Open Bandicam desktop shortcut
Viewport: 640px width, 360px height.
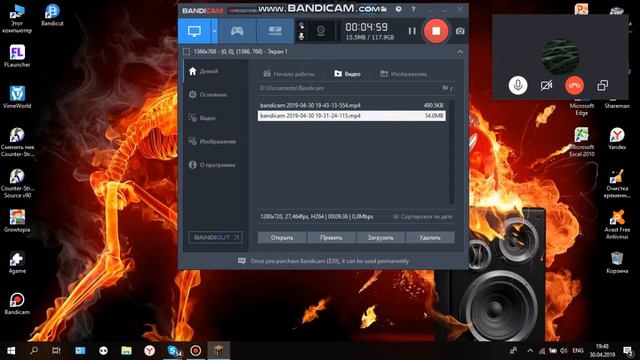point(17,304)
